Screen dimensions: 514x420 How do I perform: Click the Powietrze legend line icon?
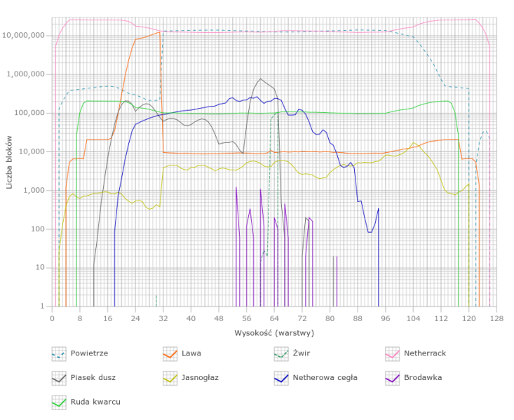(x=59, y=353)
